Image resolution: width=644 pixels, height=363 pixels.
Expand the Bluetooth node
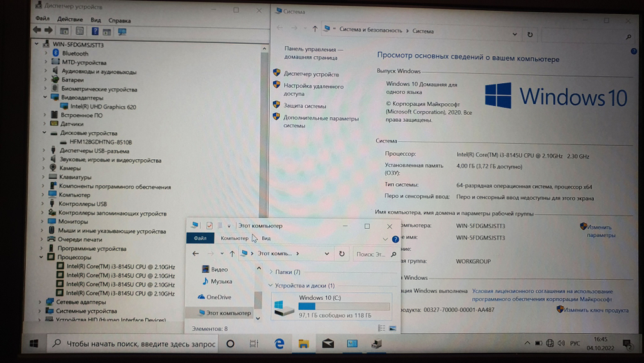coord(46,53)
